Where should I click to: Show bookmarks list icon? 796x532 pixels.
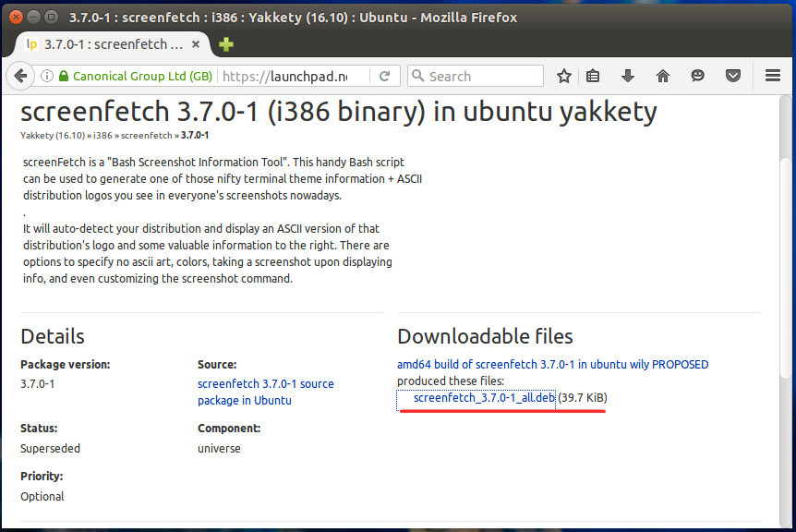[x=593, y=76]
